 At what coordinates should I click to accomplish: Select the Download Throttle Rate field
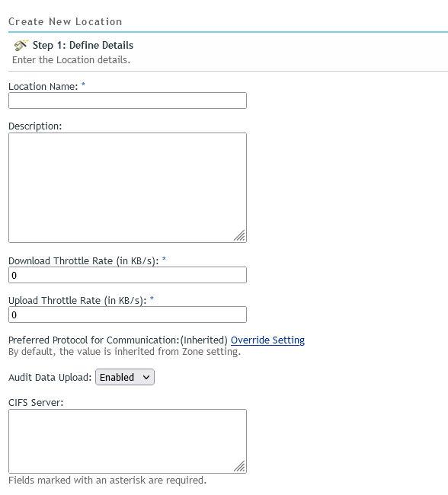coord(127,275)
